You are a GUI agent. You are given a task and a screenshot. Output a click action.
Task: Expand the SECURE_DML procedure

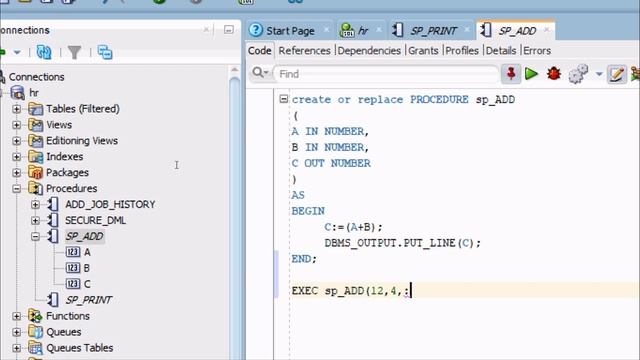[x=36, y=220]
